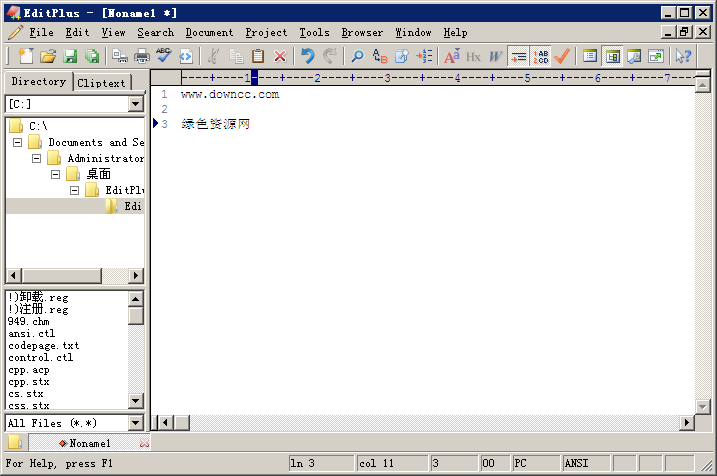Open a file with the folder icon

pyautogui.click(x=48, y=57)
